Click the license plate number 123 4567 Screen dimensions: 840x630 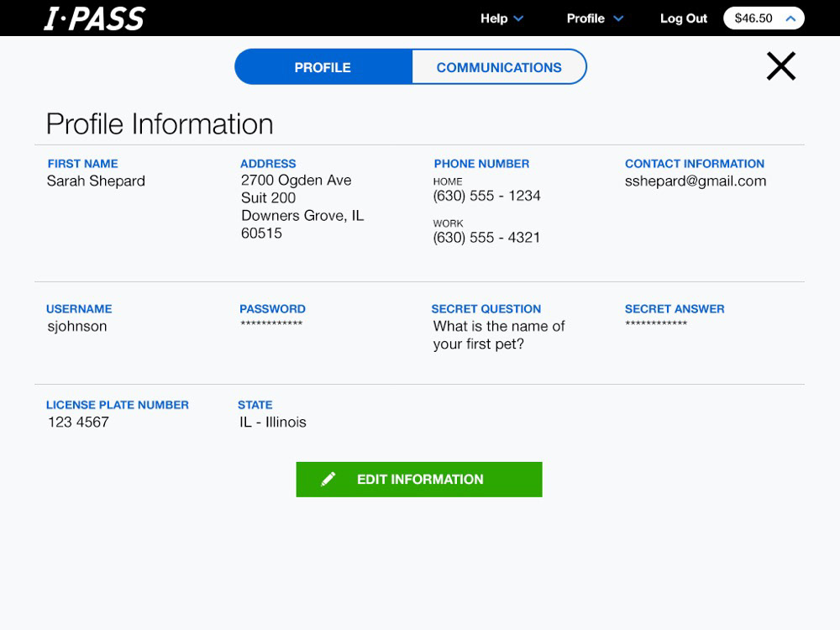tap(78, 422)
